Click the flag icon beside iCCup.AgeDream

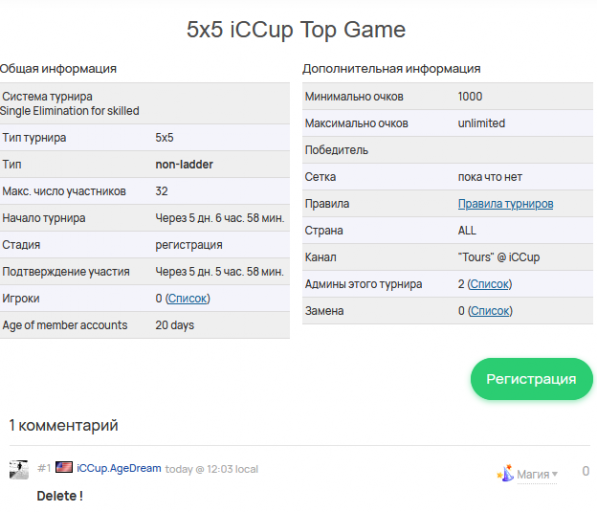point(64,467)
